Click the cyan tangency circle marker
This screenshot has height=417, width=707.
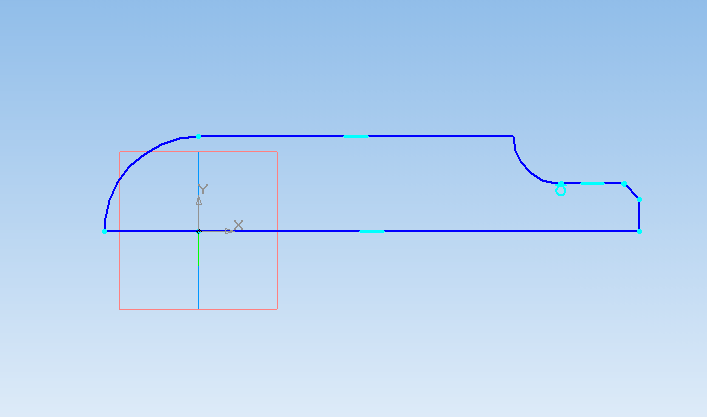560,191
